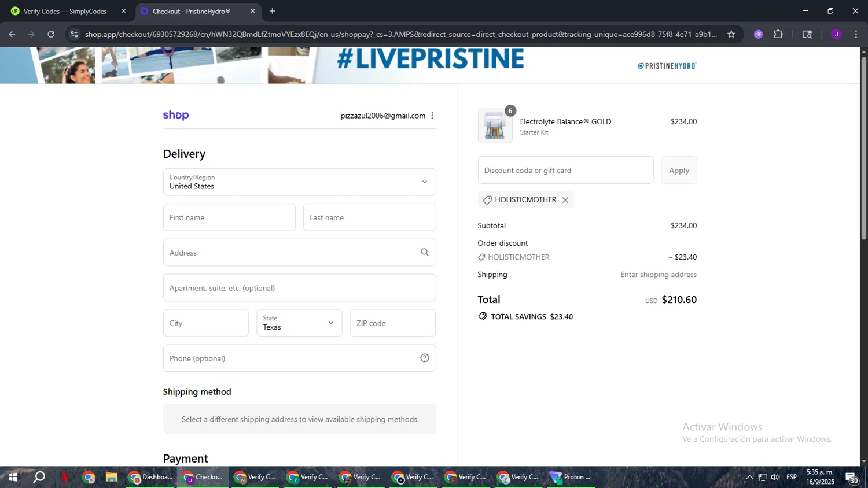Image resolution: width=868 pixels, height=488 pixels.
Task: Click the Shop logo
Action: [x=176, y=115]
